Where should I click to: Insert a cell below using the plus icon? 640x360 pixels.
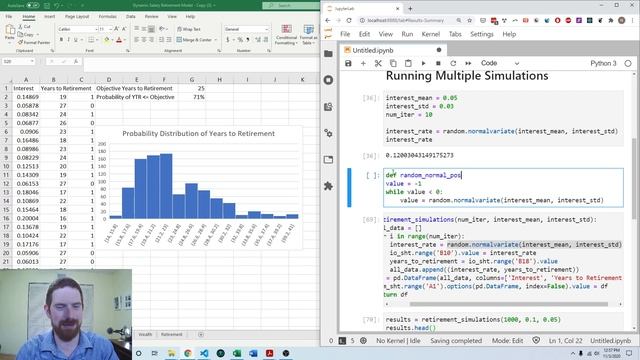pos(363,63)
